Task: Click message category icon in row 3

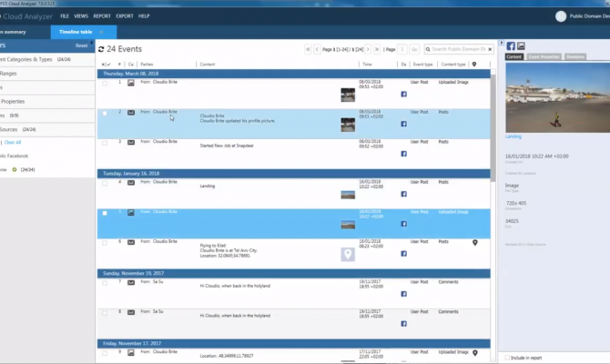Action: pyautogui.click(x=131, y=142)
